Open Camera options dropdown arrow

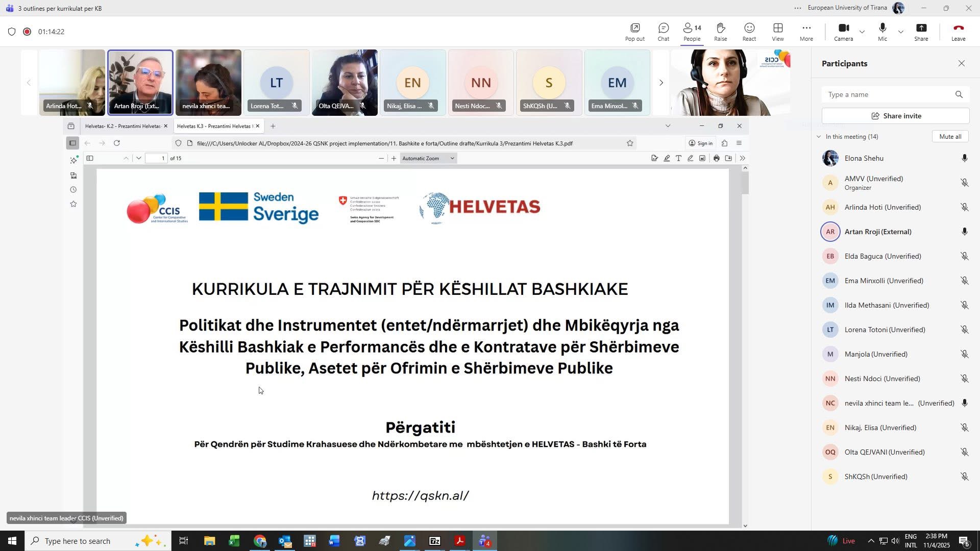(862, 32)
